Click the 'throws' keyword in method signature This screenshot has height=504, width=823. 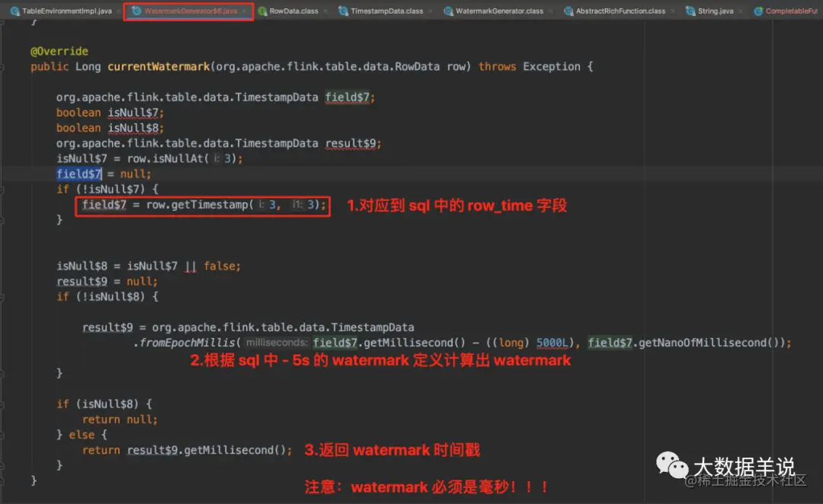(x=497, y=66)
